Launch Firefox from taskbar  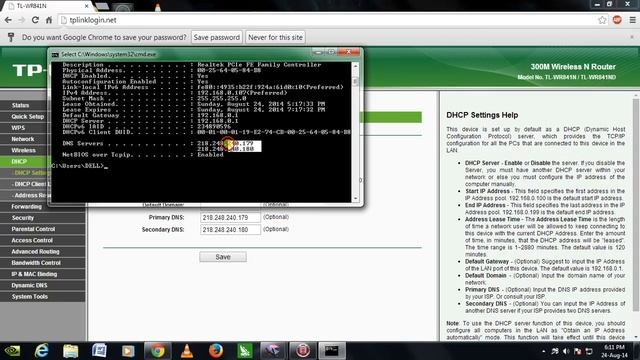216,351
